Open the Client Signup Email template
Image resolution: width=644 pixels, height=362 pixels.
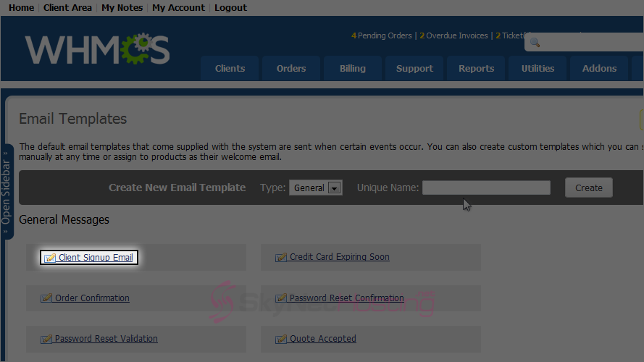(x=96, y=257)
